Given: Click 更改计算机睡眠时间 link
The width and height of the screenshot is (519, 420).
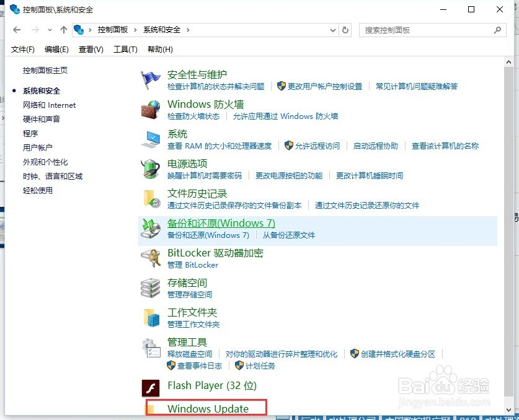Looking at the screenshot, I should tap(370, 176).
